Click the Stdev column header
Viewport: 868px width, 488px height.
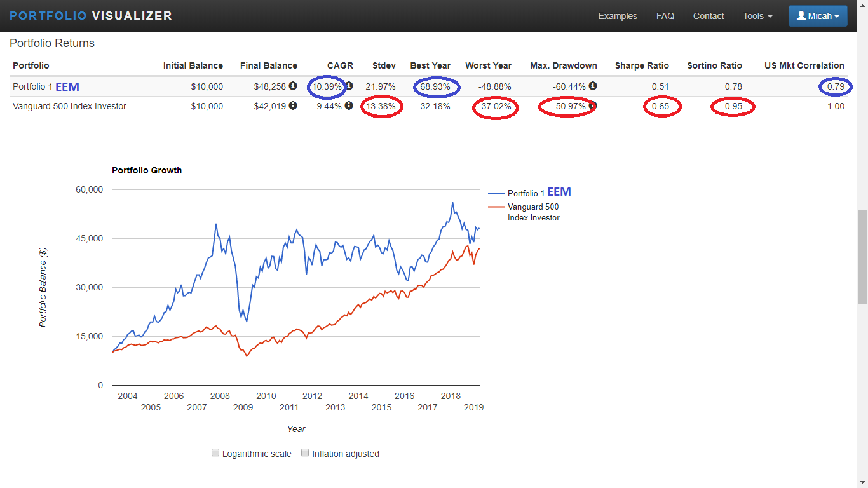click(x=384, y=65)
